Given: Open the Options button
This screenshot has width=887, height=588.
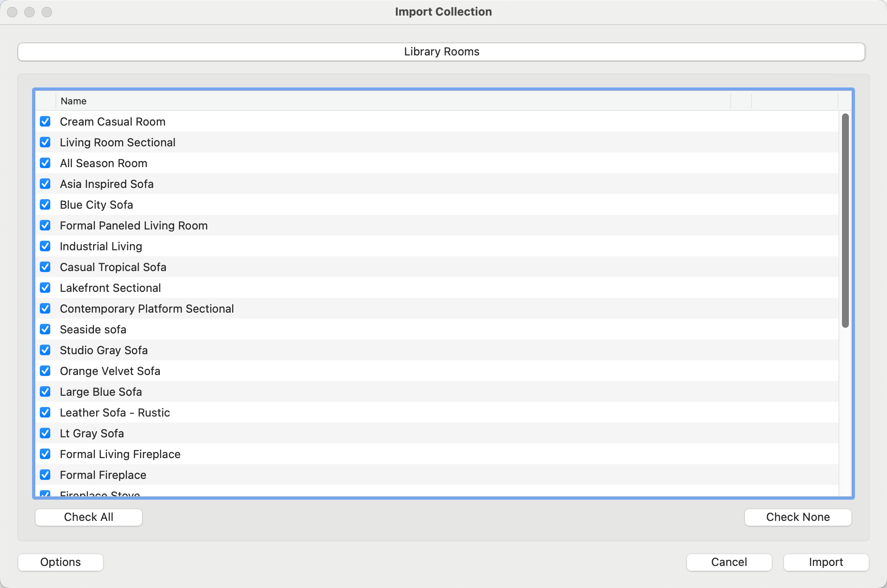Looking at the screenshot, I should pyautogui.click(x=61, y=562).
